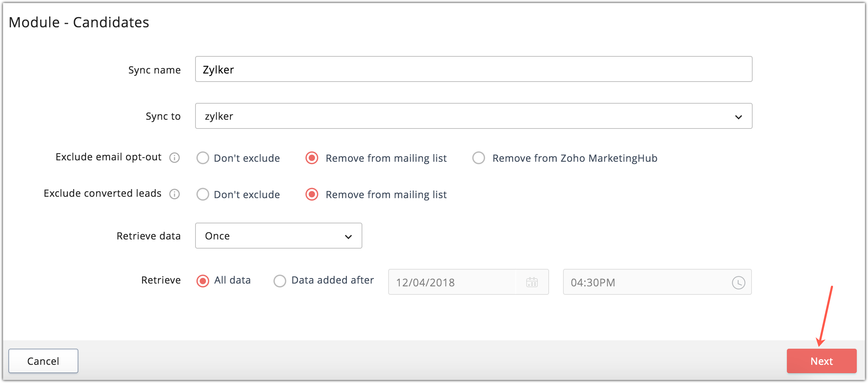Click the clock icon in time field

pyautogui.click(x=738, y=283)
